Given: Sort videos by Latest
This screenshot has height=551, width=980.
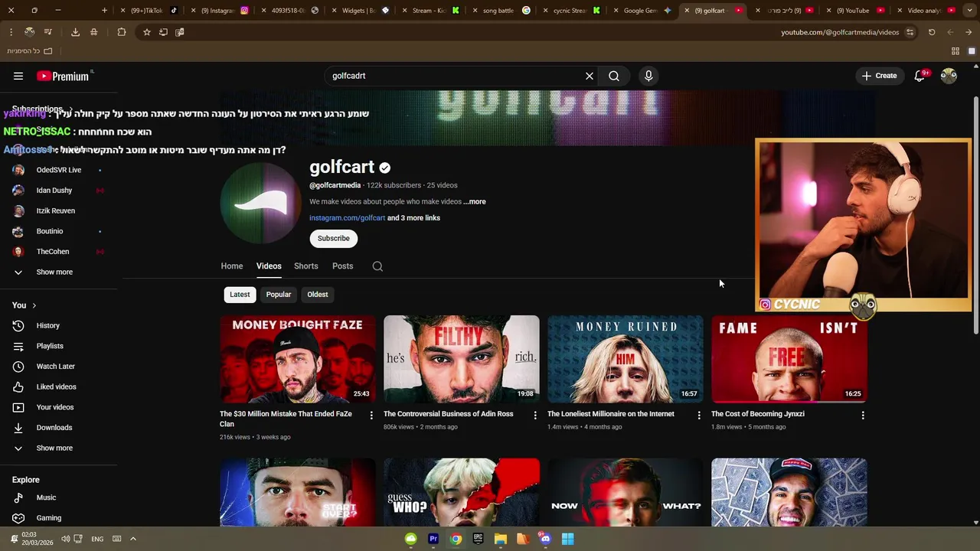Looking at the screenshot, I should tap(240, 295).
